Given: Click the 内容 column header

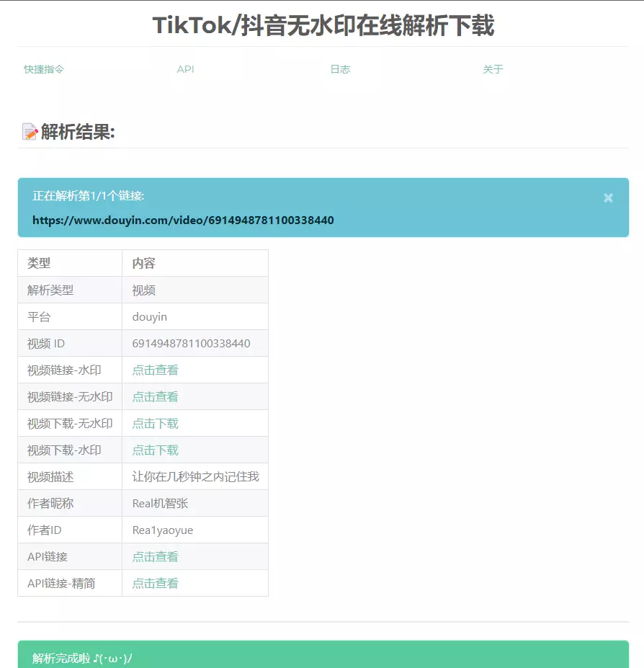Looking at the screenshot, I should coord(143,263).
